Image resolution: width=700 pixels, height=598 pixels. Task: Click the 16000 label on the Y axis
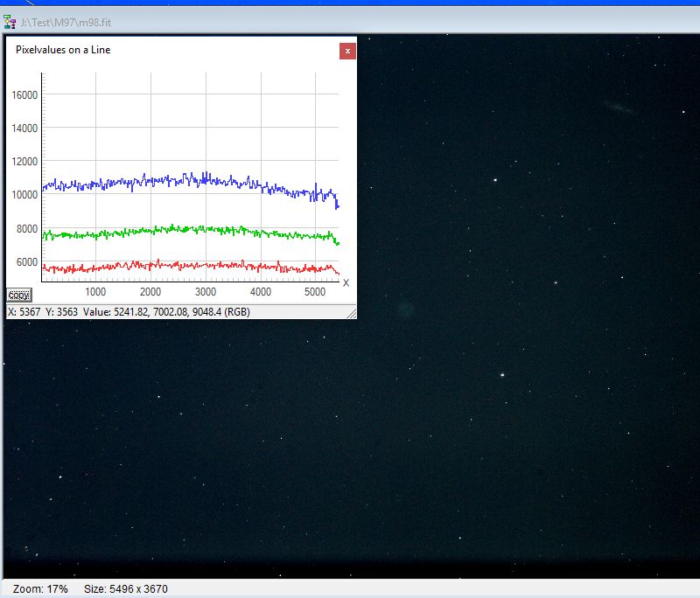[x=23, y=94]
